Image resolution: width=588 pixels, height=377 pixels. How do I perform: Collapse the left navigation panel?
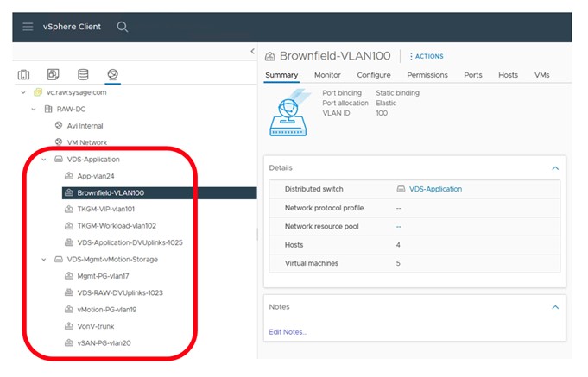[x=252, y=53]
